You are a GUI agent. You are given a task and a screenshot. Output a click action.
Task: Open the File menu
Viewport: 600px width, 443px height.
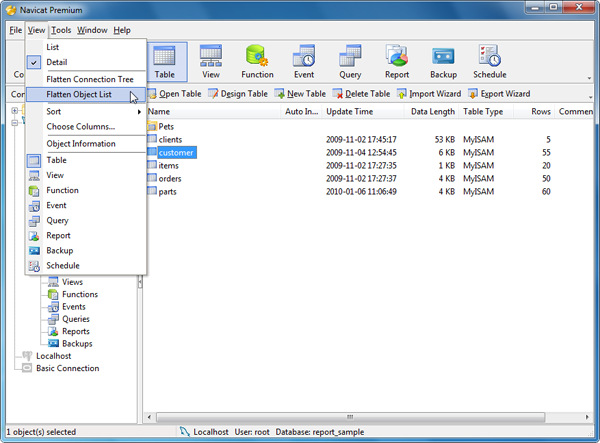pyautogui.click(x=16, y=30)
